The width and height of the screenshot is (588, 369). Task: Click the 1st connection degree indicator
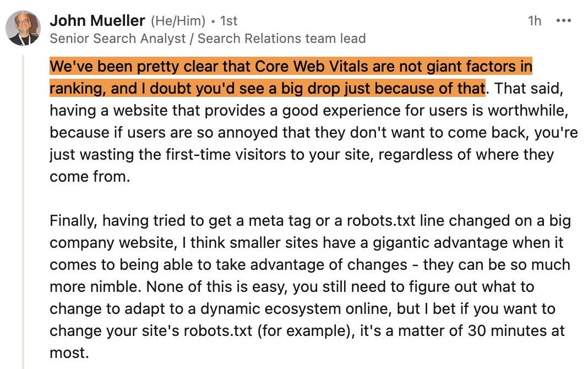point(228,21)
